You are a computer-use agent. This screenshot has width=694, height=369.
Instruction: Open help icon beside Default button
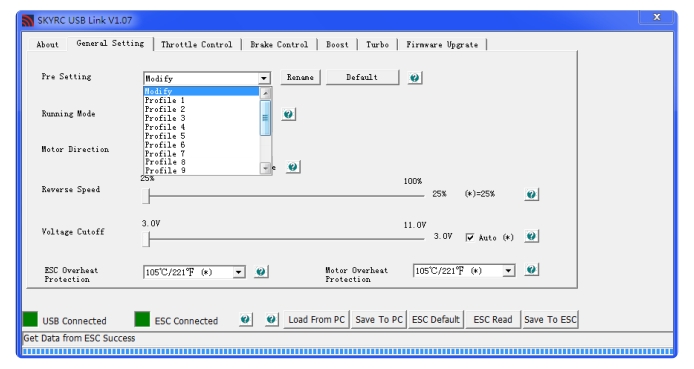click(414, 78)
